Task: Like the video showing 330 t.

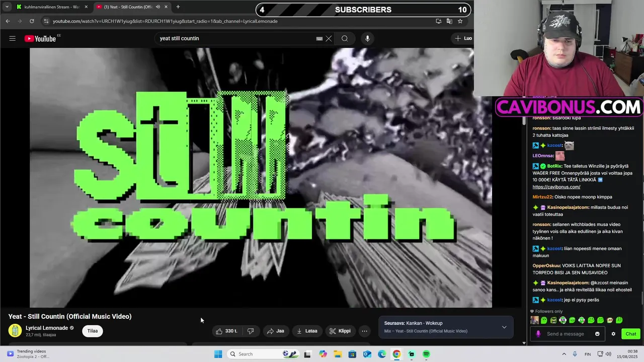Action: click(226, 331)
